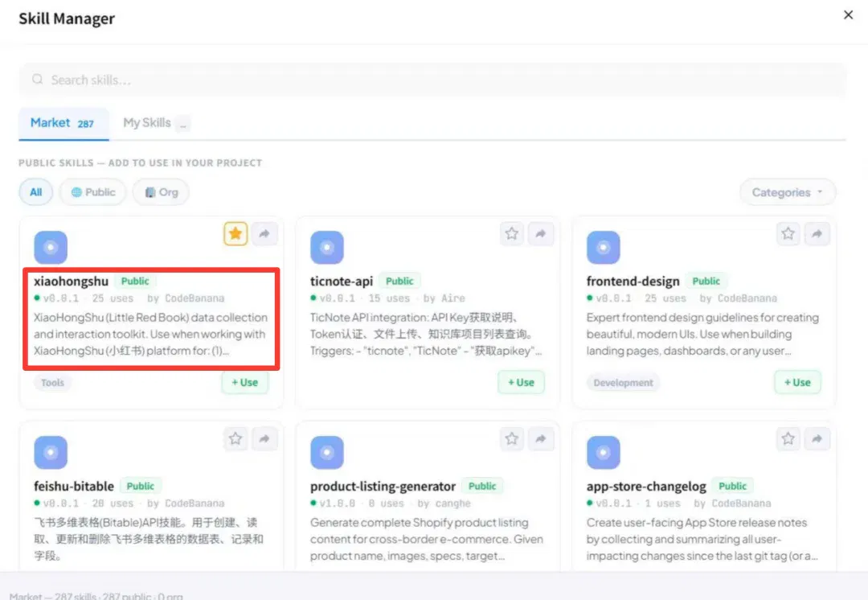The height and width of the screenshot is (600, 868).
Task: Click the frontend-design description text
Action: tap(702, 334)
